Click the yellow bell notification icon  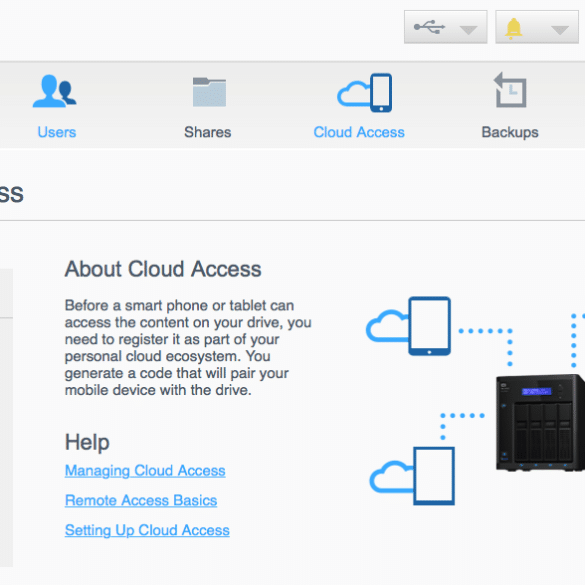(513, 28)
